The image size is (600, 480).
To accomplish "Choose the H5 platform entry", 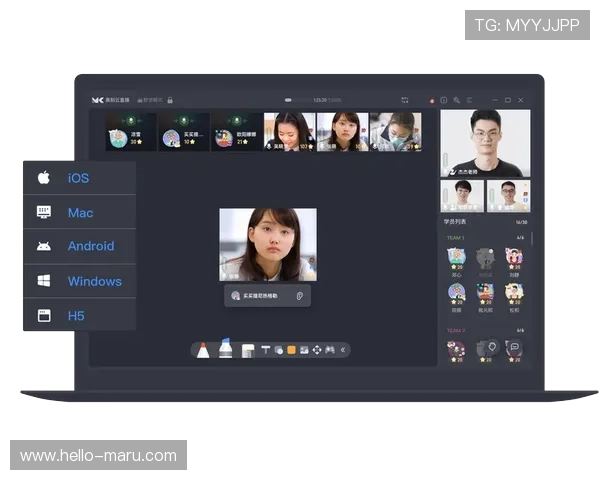I will pyautogui.click(x=80, y=315).
